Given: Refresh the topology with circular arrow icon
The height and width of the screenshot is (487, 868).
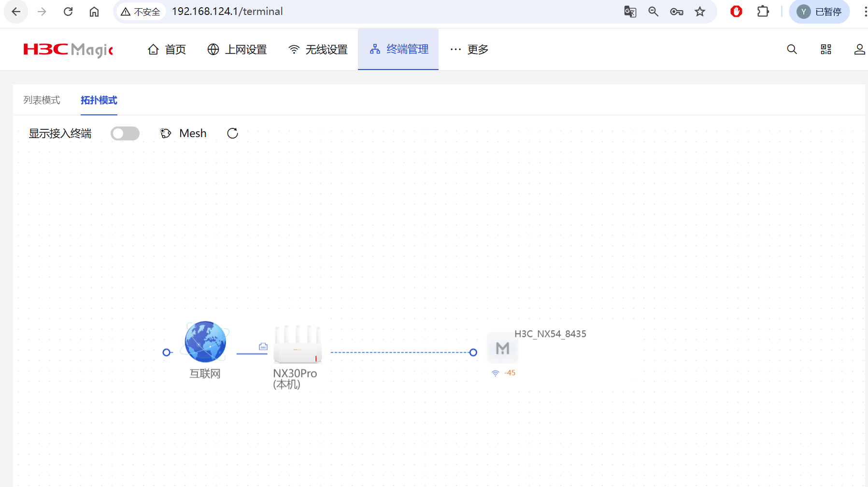Looking at the screenshot, I should pos(232,134).
